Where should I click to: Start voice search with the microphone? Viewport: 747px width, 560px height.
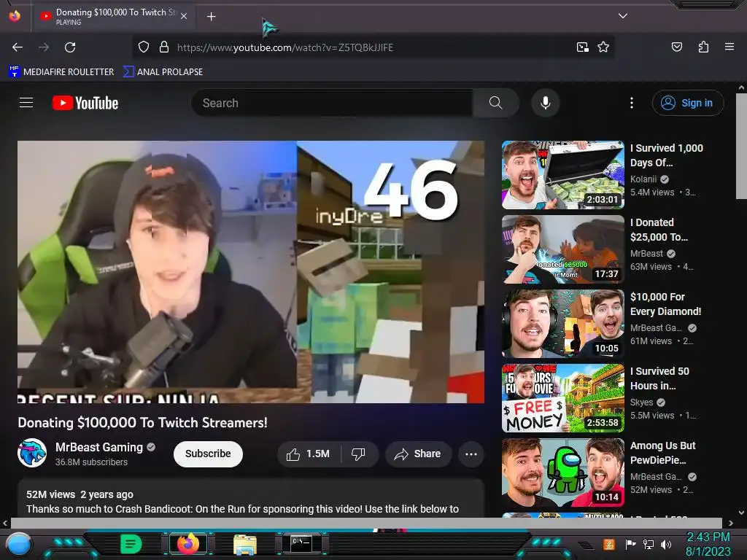pos(546,103)
